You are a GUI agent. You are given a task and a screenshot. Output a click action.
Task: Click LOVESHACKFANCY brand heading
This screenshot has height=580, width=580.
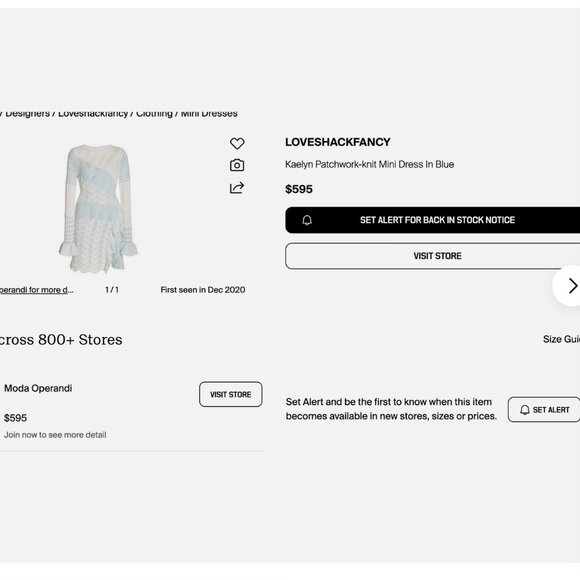[x=338, y=142]
